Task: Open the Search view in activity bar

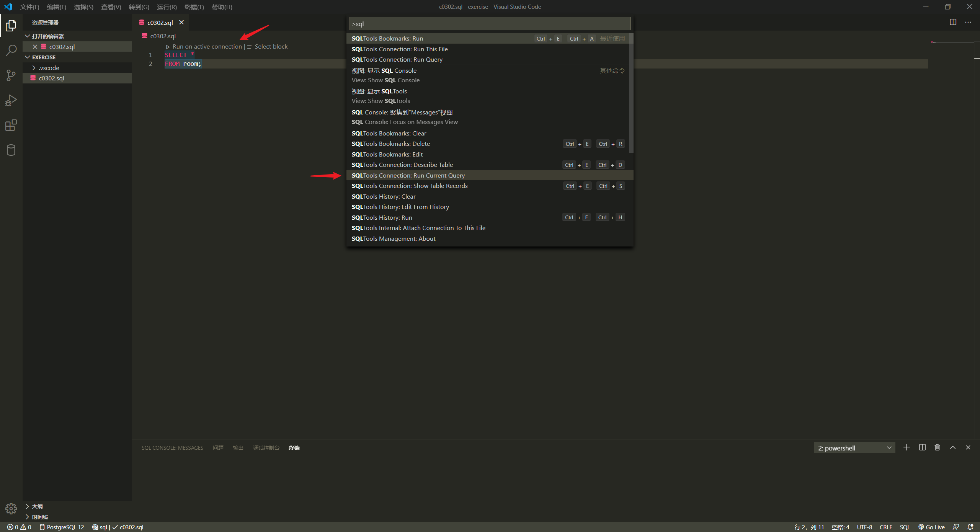Action: coord(11,50)
